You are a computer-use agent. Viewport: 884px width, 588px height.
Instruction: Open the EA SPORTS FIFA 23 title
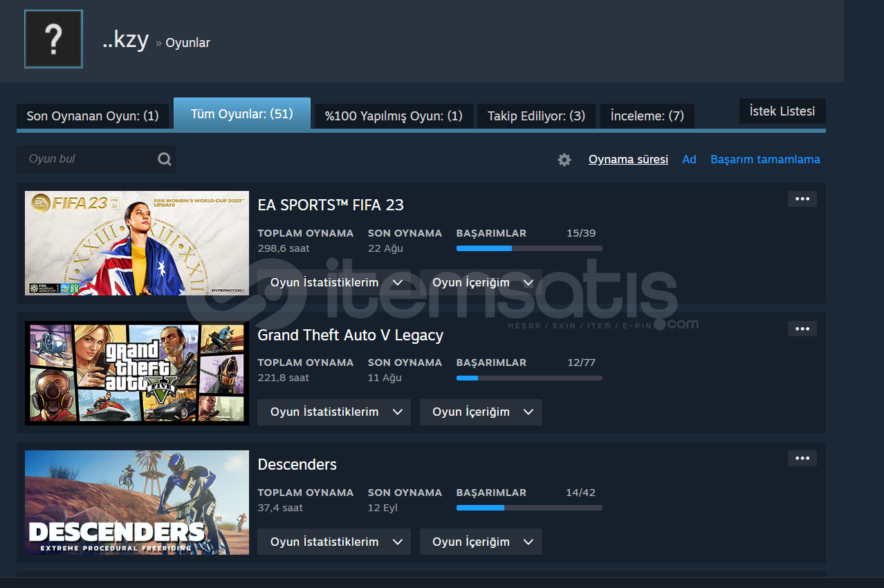point(331,205)
